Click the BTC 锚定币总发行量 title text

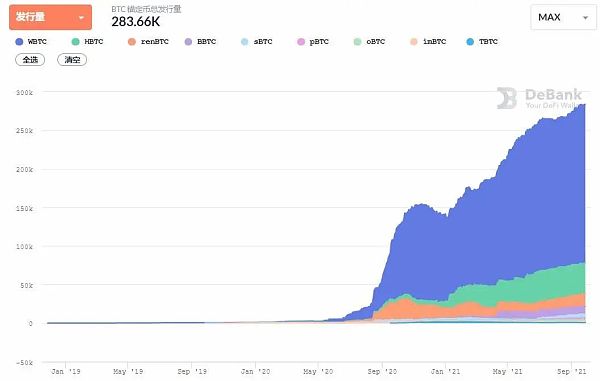146,9
